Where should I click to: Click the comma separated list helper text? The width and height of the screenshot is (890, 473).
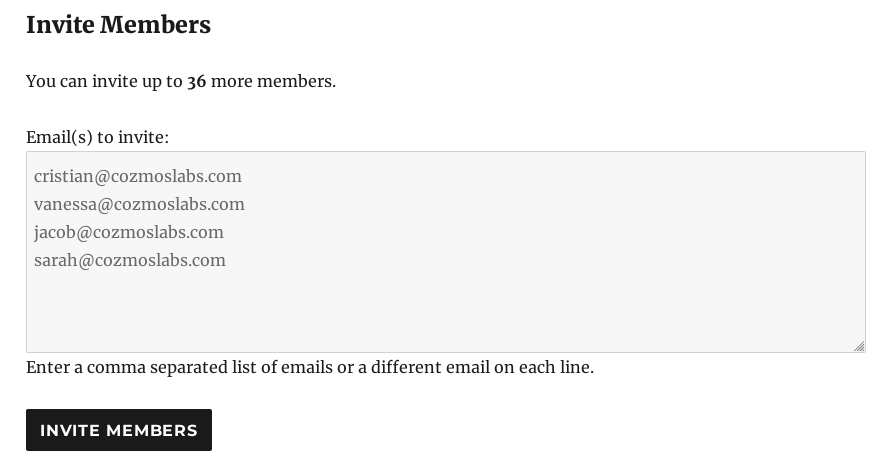click(310, 367)
